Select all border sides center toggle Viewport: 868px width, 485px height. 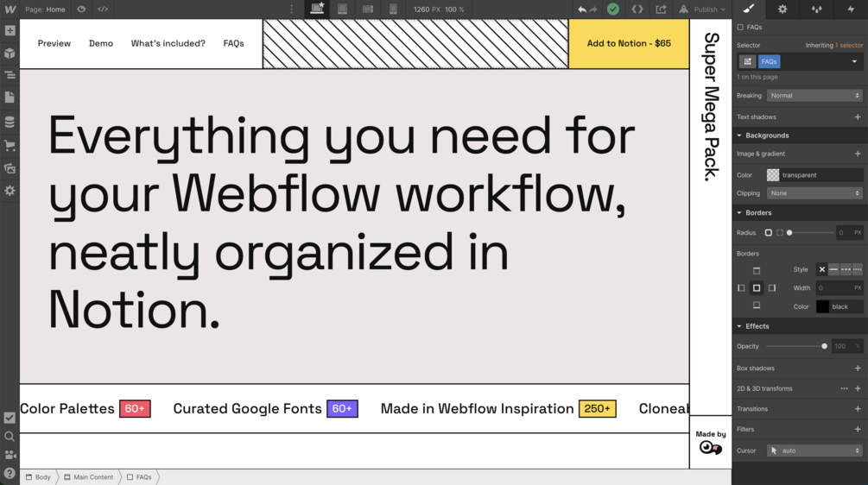tap(757, 288)
